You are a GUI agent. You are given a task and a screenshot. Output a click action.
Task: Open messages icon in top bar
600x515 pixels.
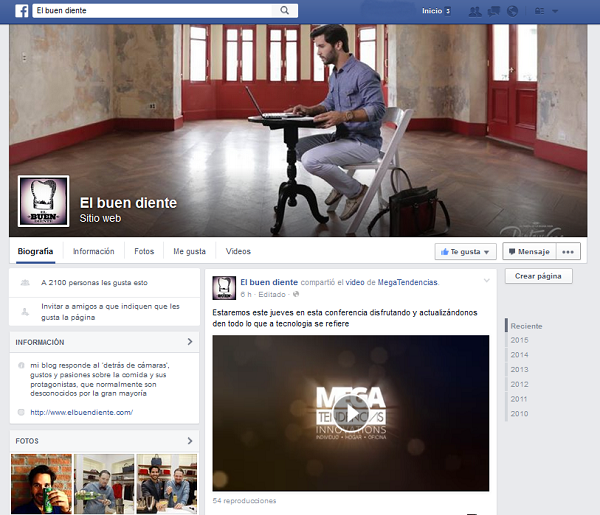coord(494,11)
